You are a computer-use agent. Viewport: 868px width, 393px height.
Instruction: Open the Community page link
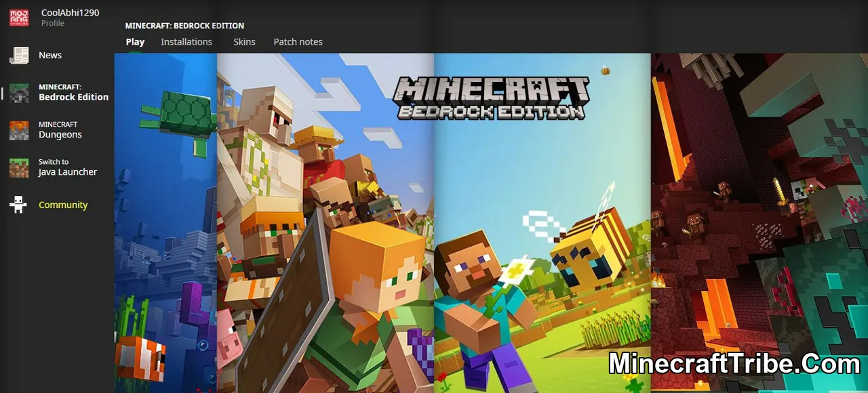[63, 205]
